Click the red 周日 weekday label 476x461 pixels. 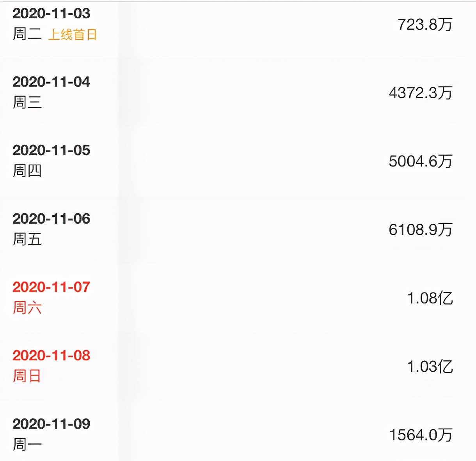pyautogui.click(x=27, y=376)
